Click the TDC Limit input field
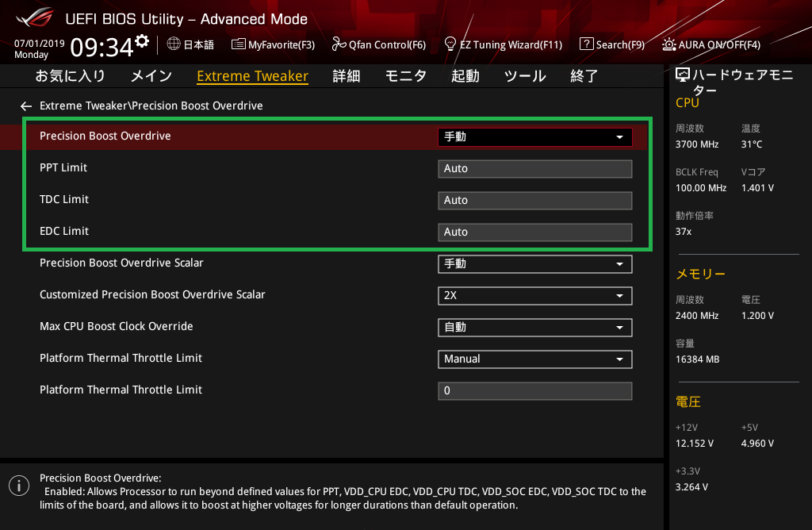 tap(534, 201)
